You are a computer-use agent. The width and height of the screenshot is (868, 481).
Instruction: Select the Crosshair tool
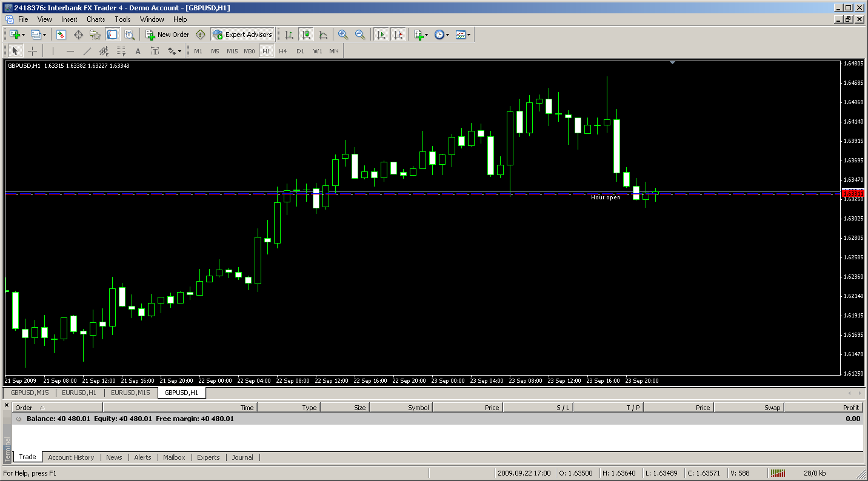point(32,51)
